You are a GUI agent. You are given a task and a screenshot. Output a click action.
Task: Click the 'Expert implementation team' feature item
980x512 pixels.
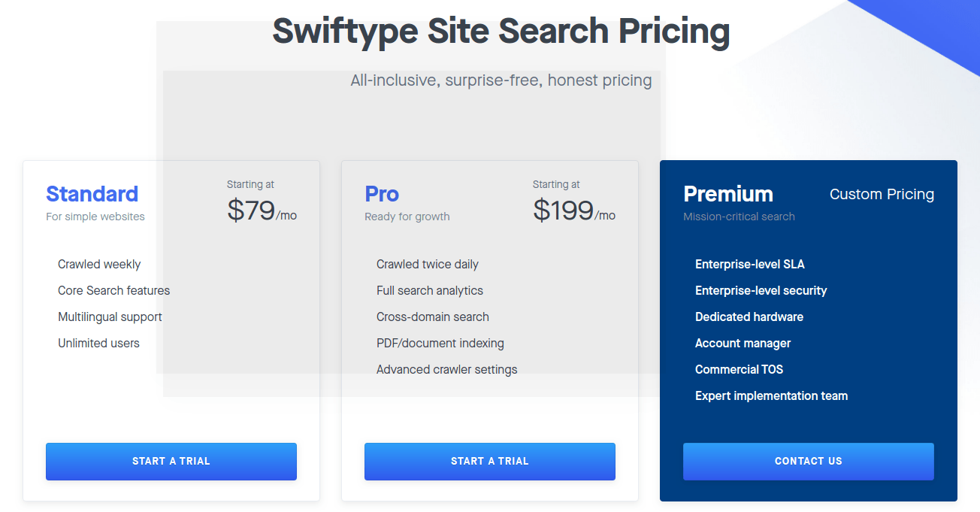coord(771,395)
